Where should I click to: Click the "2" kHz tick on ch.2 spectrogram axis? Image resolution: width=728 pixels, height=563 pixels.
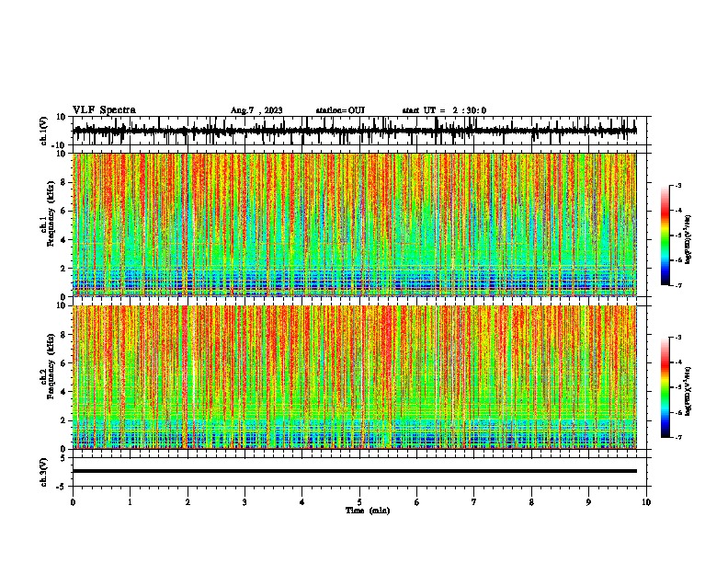(x=64, y=420)
